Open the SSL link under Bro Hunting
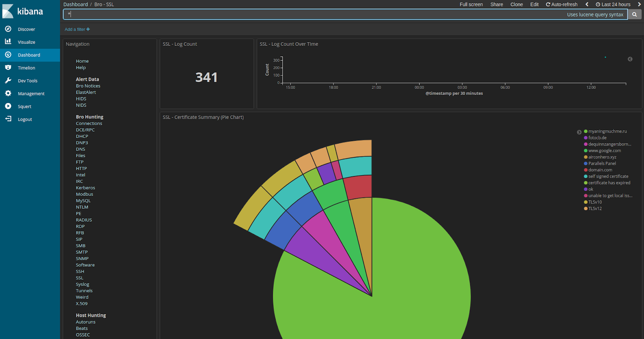This screenshot has width=644, height=339. 80,278
